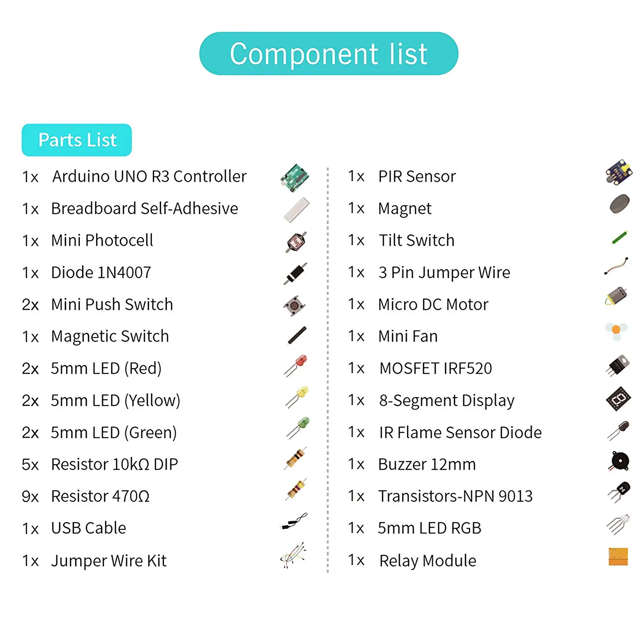Image resolution: width=644 pixels, height=644 pixels.
Task: Click the Transistors-NPN 9013 label
Action: [456, 496]
